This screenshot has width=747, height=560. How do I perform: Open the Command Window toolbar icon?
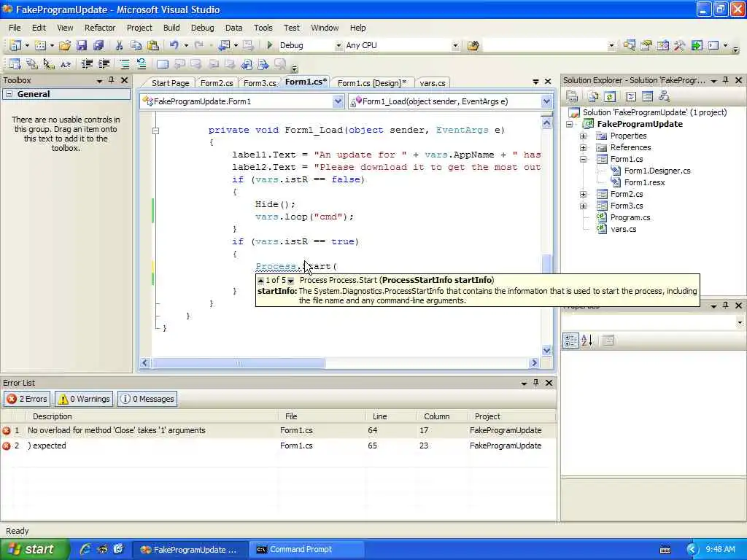click(713, 45)
